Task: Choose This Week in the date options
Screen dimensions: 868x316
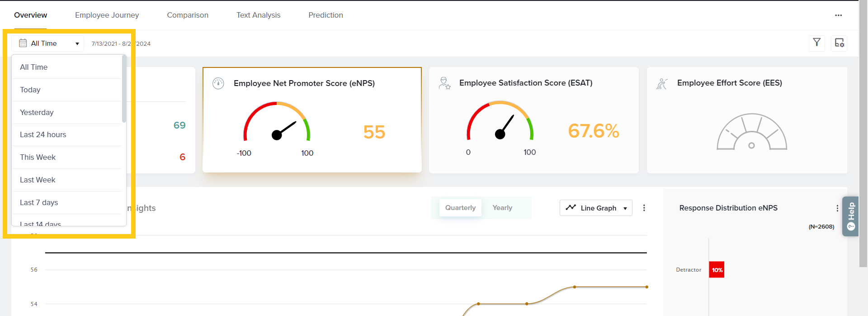Action: tap(38, 157)
